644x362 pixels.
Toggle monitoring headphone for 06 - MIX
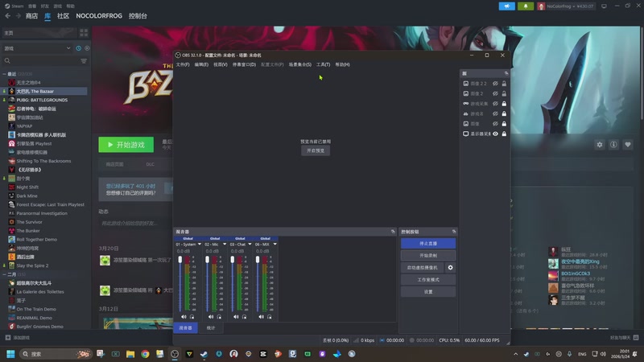point(270,317)
